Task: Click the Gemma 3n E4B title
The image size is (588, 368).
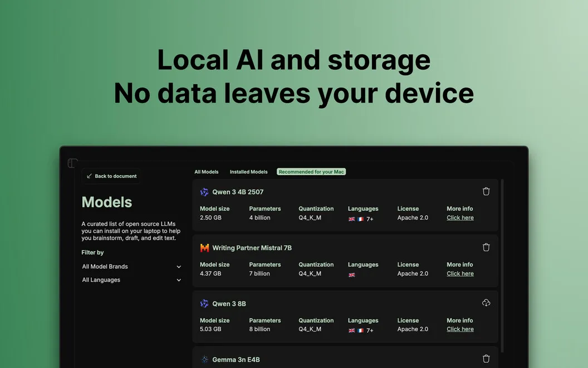Action: pyautogui.click(x=236, y=360)
